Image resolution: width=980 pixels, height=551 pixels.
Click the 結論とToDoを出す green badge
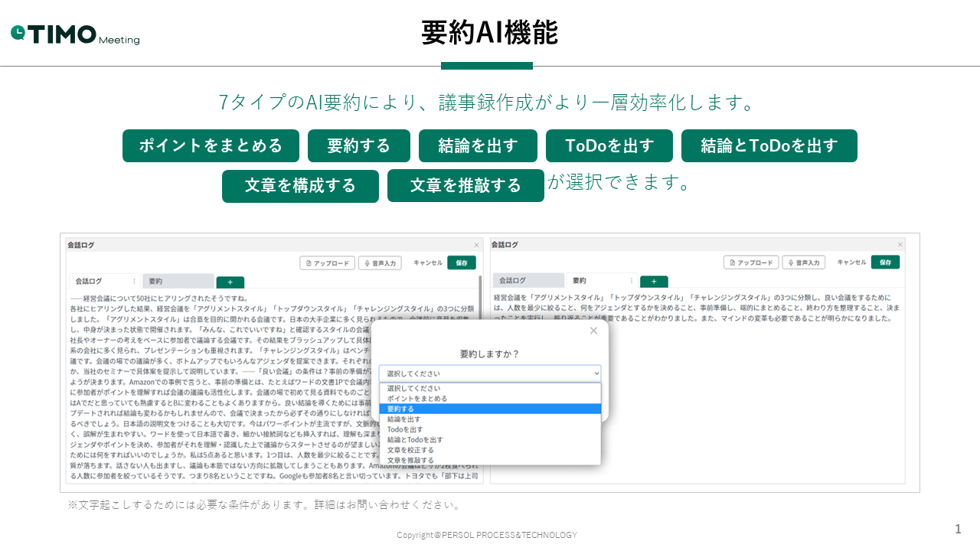[769, 145]
